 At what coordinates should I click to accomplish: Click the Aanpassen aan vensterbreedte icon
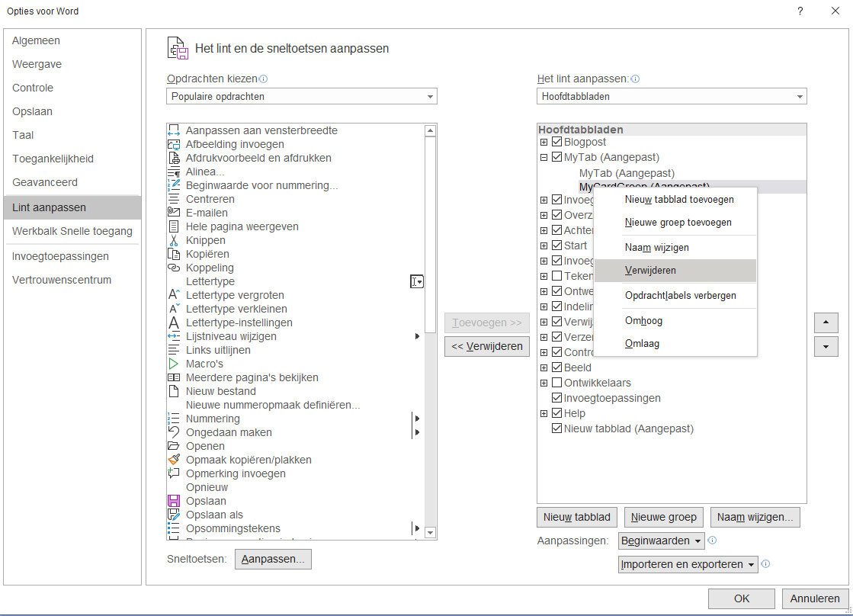tap(174, 130)
